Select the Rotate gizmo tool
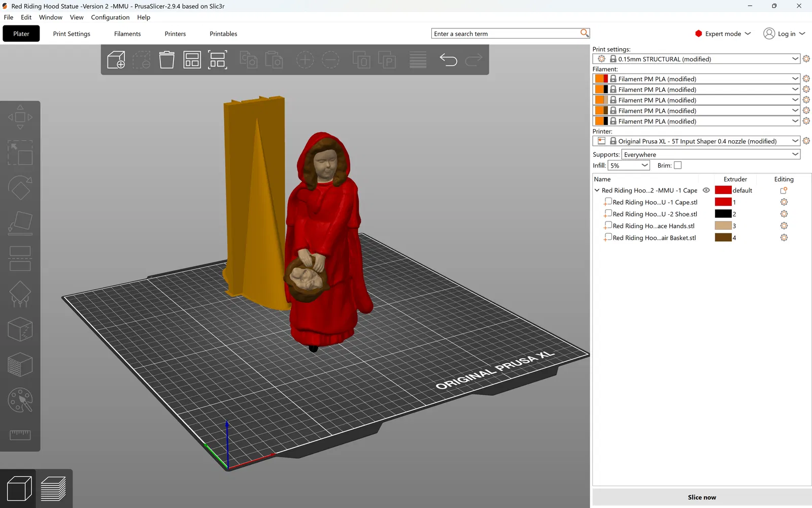 (x=20, y=188)
